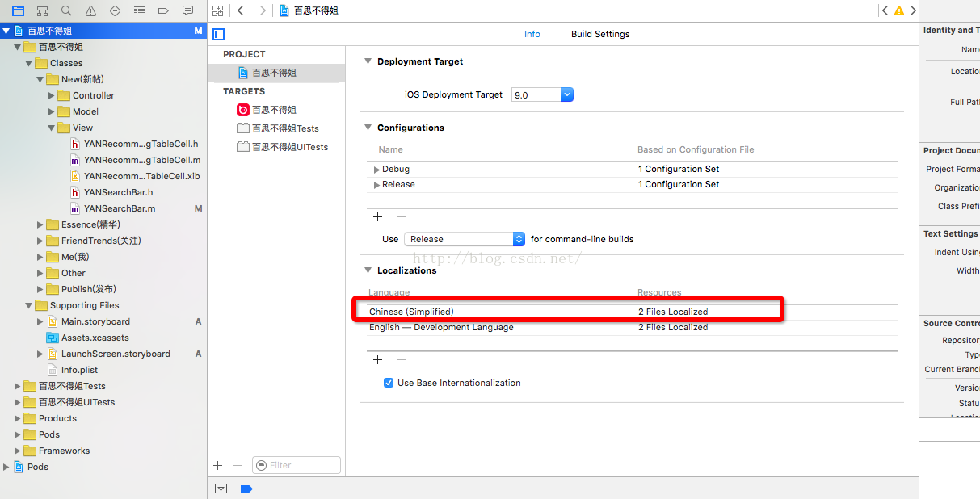Collapse the Localizations section
Viewport: 980px width, 499px height.
coord(368,270)
